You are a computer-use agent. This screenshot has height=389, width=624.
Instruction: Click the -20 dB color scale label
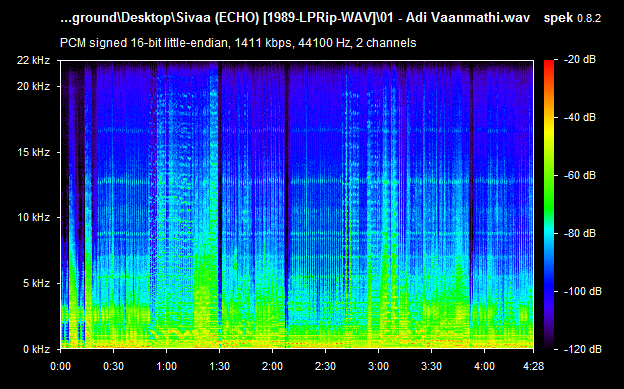click(x=580, y=60)
